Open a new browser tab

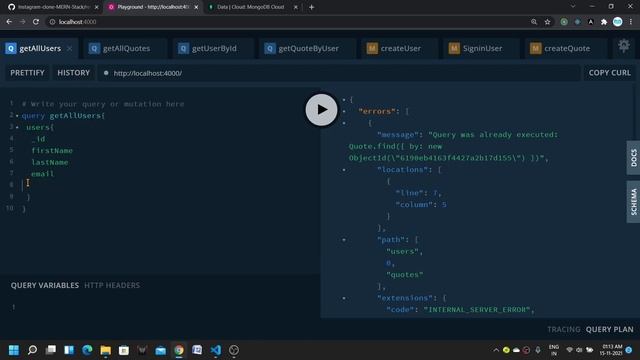(x=311, y=7)
